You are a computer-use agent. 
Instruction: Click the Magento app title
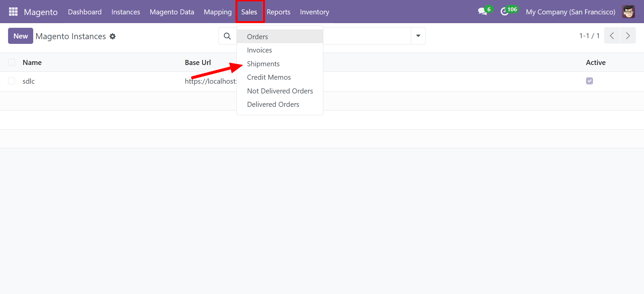[41, 12]
